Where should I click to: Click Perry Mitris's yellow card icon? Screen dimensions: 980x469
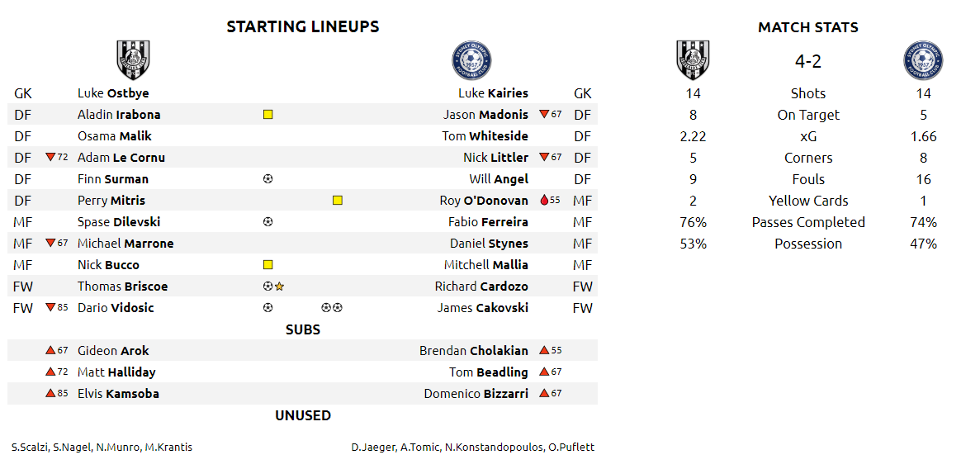[x=337, y=201]
